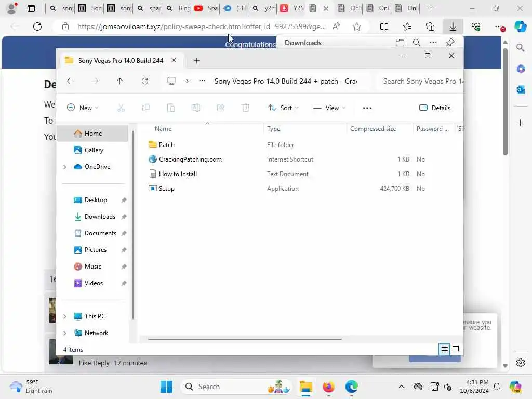Image resolution: width=532 pixels, height=399 pixels.
Task: Expand the This PC tree node
Action: point(65,316)
